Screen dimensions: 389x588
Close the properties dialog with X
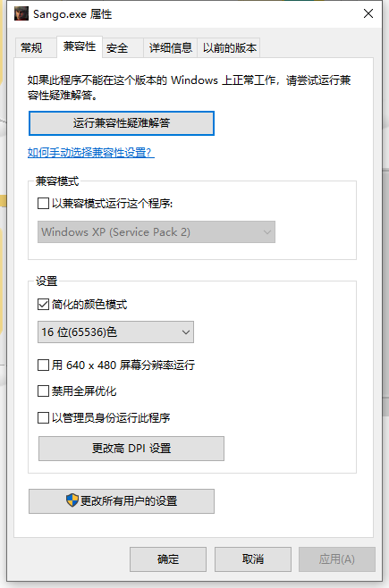click(x=368, y=13)
